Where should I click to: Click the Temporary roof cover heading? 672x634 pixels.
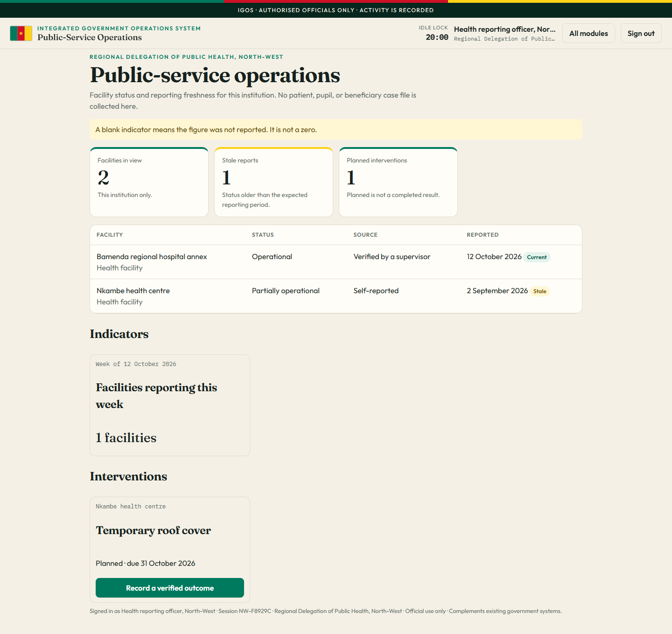(153, 530)
